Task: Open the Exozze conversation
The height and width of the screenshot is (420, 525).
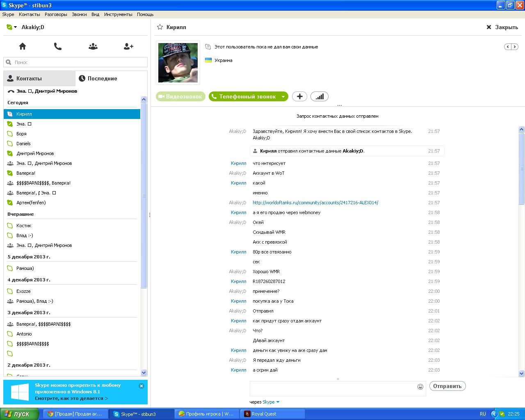Action: 72,291
